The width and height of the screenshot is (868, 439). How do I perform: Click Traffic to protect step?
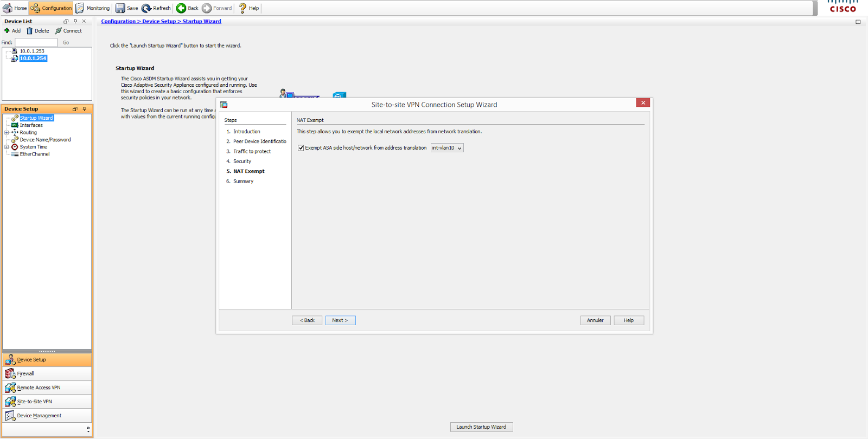click(252, 151)
